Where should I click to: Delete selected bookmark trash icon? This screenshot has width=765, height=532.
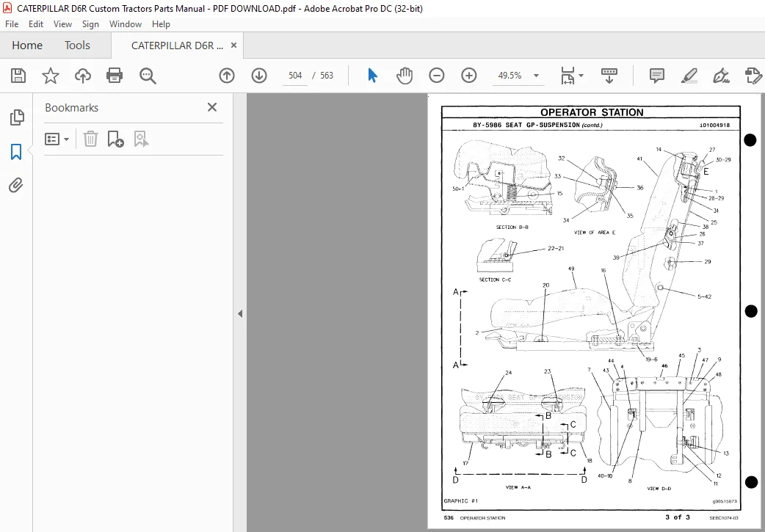90,139
